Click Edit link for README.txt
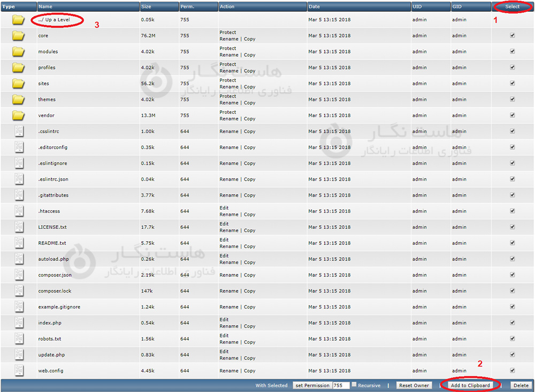Viewport: 535px width, 392px height. (x=224, y=240)
